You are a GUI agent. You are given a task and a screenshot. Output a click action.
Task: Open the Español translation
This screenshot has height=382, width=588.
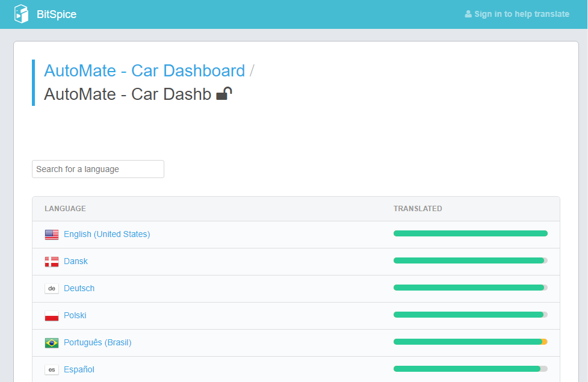point(79,369)
